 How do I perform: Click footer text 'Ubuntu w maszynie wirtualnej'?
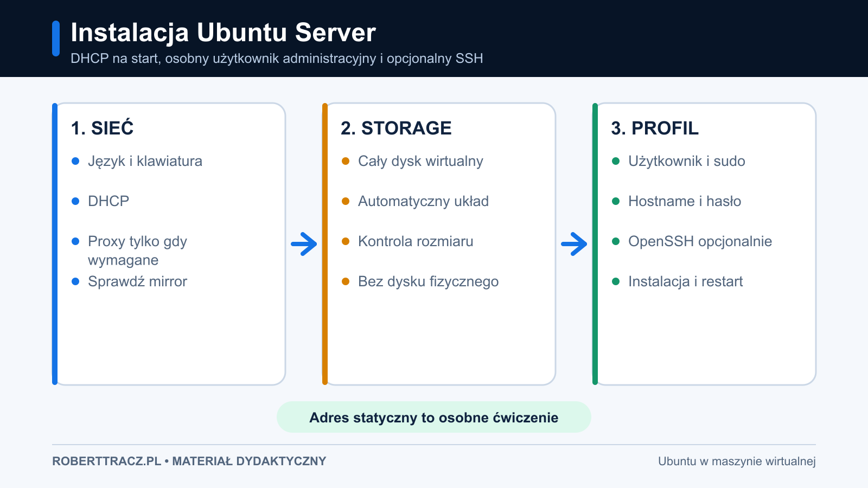pyautogui.click(x=737, y=461)
